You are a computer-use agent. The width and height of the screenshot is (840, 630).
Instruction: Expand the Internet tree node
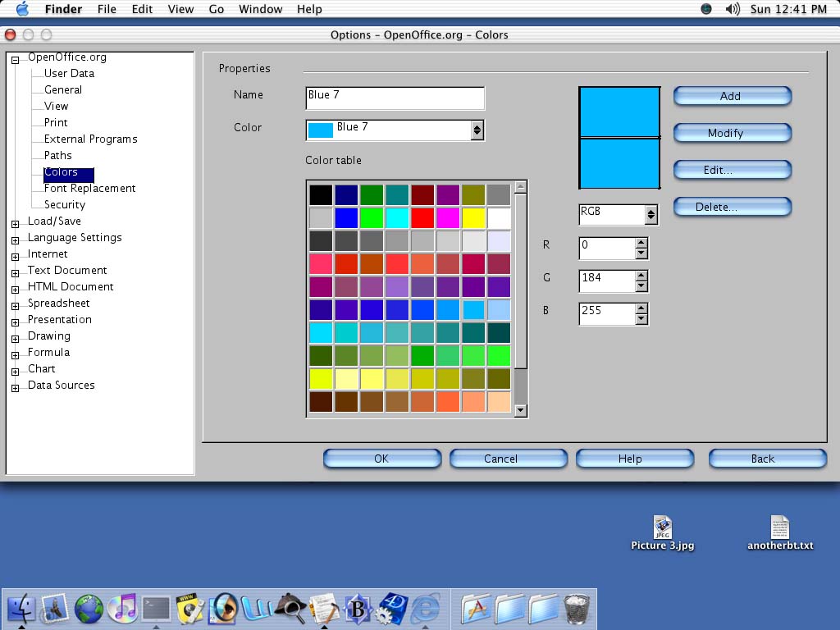15,257
